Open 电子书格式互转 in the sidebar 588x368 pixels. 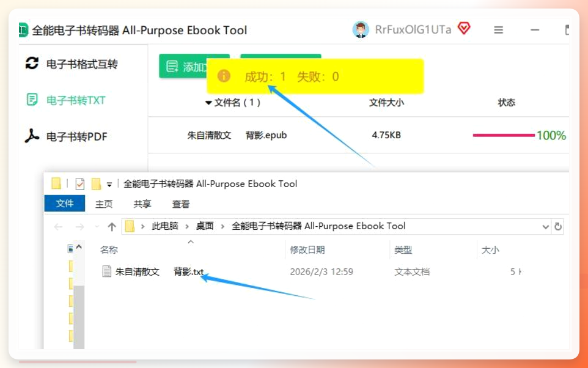tap(72, 64)
